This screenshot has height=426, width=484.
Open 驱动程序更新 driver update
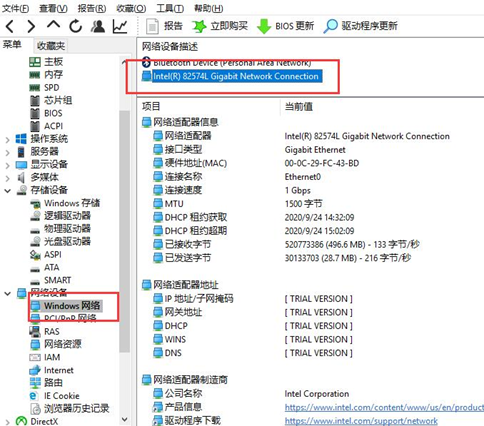tap(360, 26)
